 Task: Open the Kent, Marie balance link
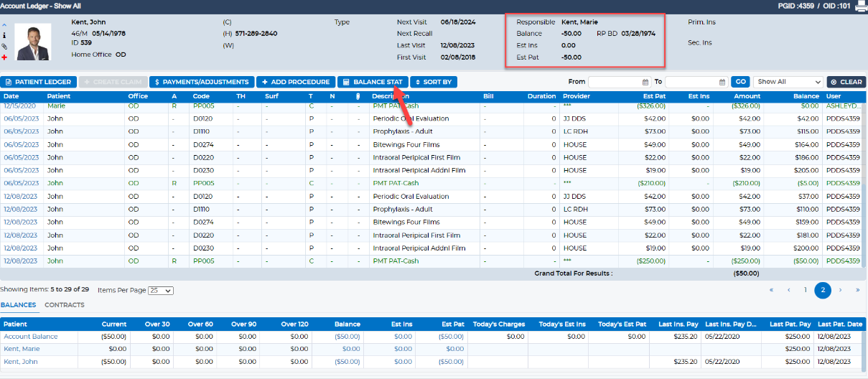tap(22, 349)
